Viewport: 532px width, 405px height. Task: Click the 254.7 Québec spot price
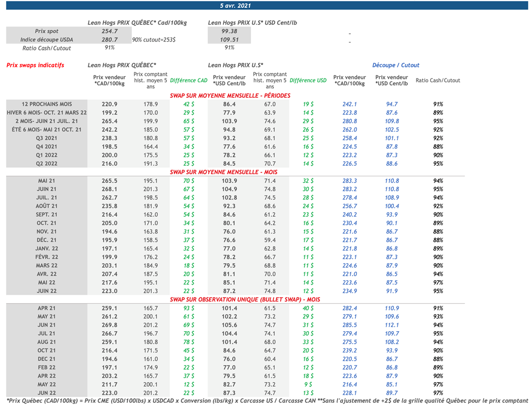click(109, 31)
